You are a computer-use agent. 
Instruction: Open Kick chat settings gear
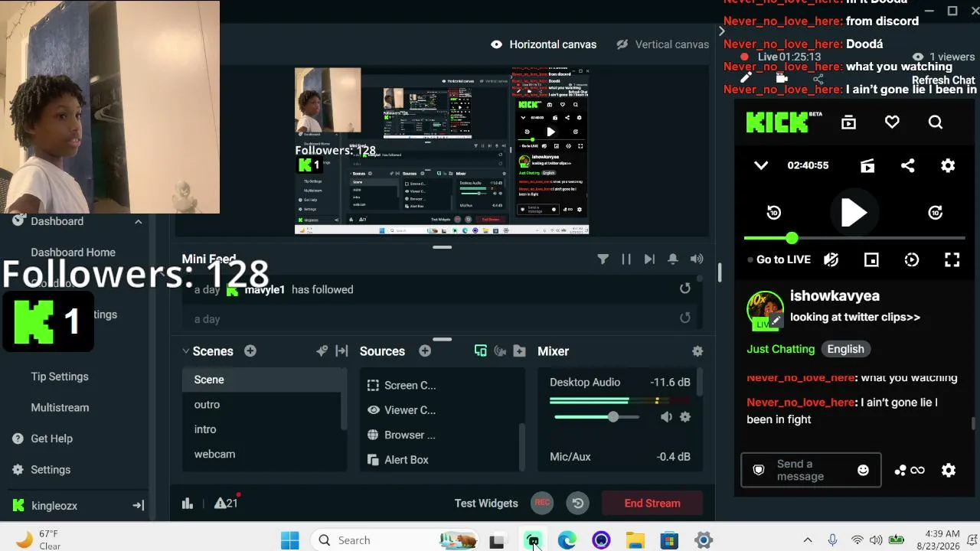click(x=949, y=470)
